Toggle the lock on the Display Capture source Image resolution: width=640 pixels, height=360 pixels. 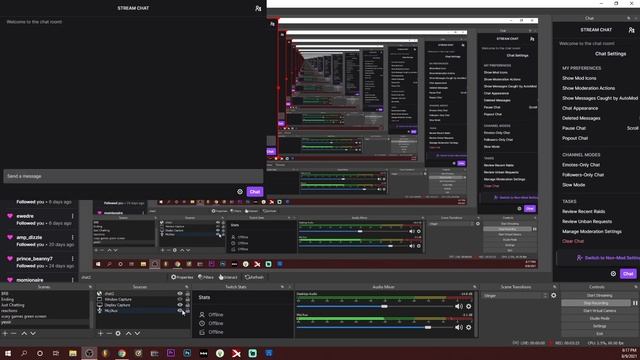tap(187, 305)
